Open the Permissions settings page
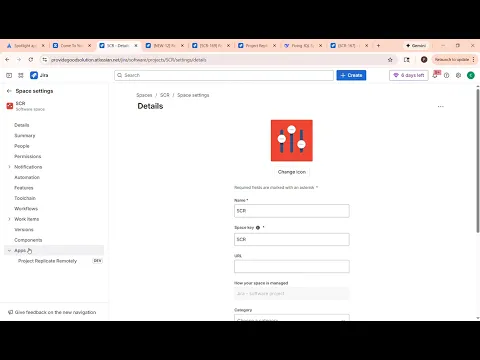This screenshot has width=480, height=360. point(28,156)
